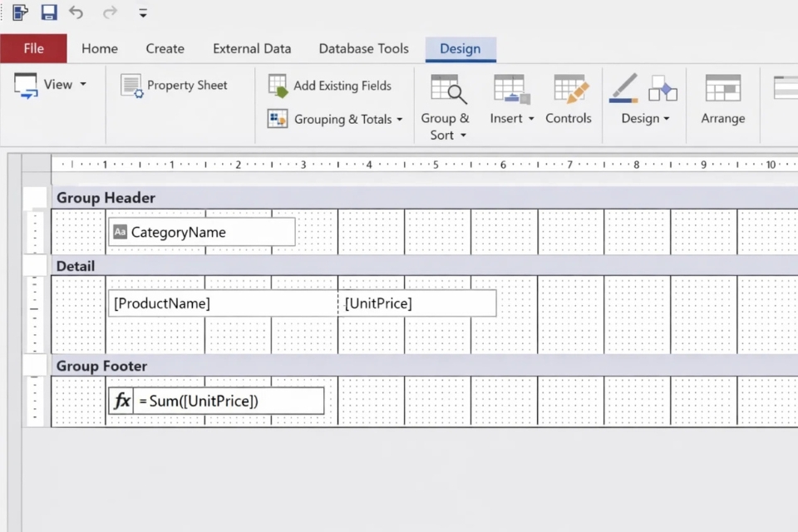Click the fx expression icon in Group Footer
Viewport: 798px width, 532px height.
tap(122, 401)
